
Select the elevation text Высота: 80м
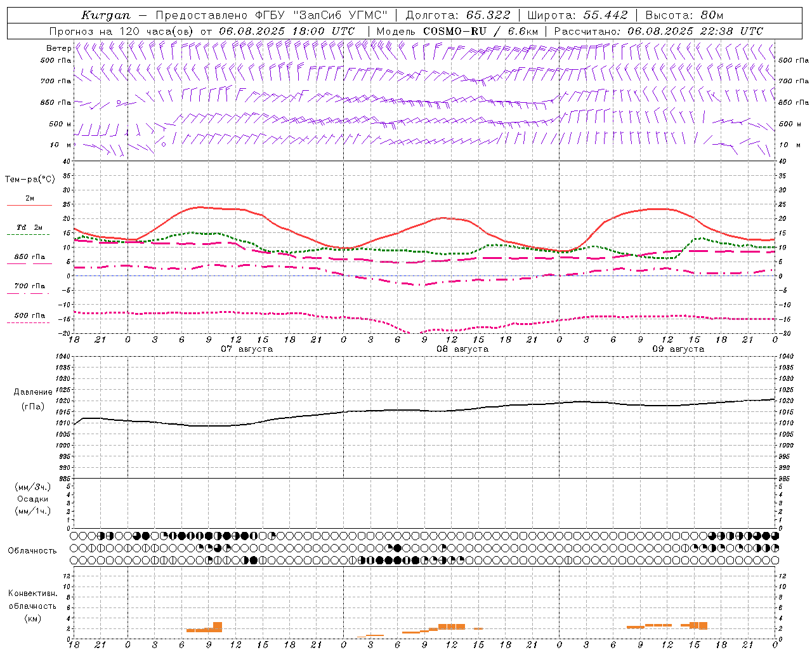(684, 15)
